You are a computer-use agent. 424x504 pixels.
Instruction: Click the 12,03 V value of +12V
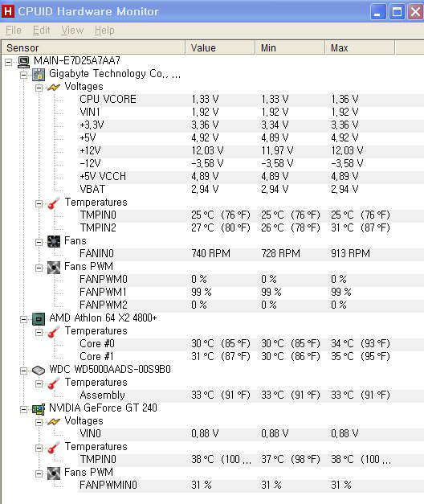point(207,151)
